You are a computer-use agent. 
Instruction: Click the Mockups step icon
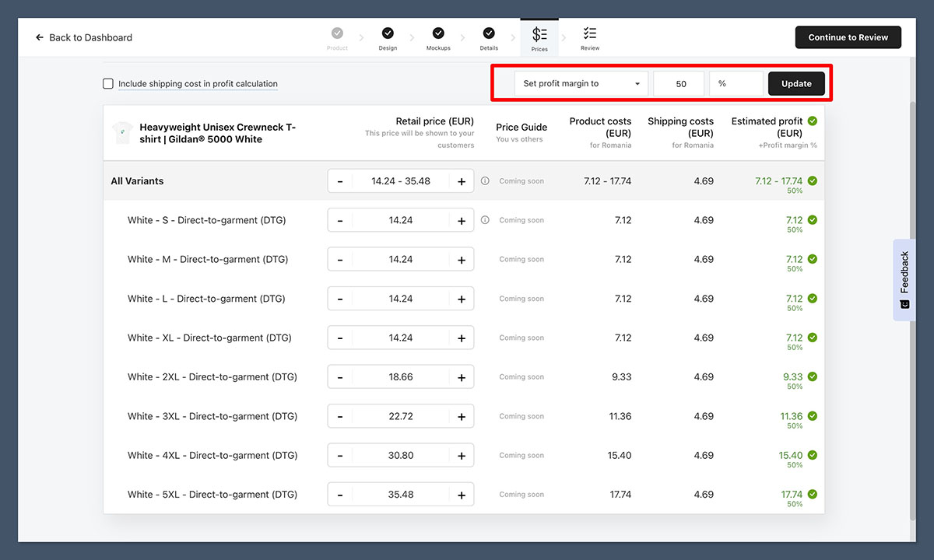point(438,32)
